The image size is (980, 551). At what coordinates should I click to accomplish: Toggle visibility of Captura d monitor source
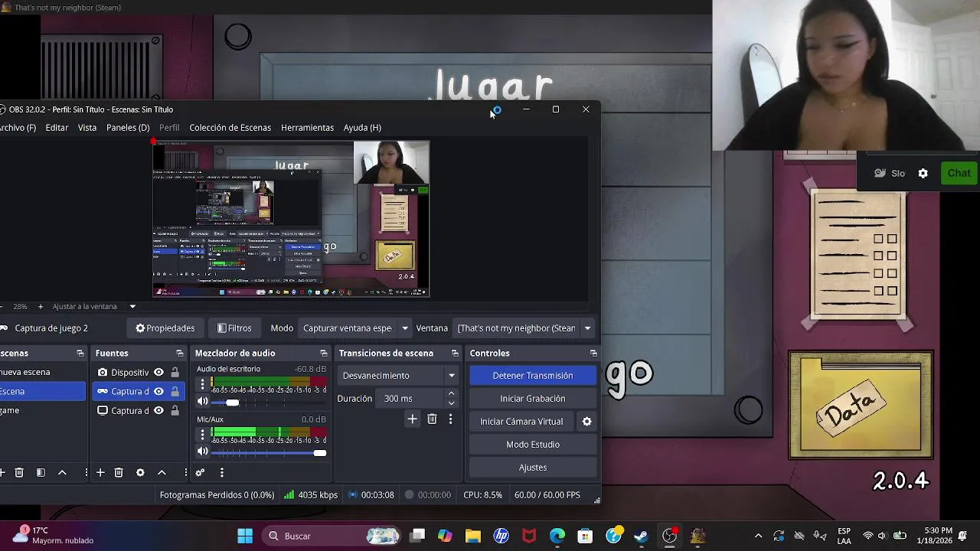pyautogui.click(x=158, y=410)
